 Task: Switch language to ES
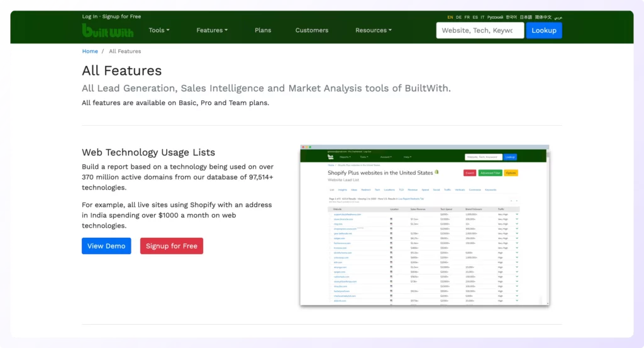[475, 17]
